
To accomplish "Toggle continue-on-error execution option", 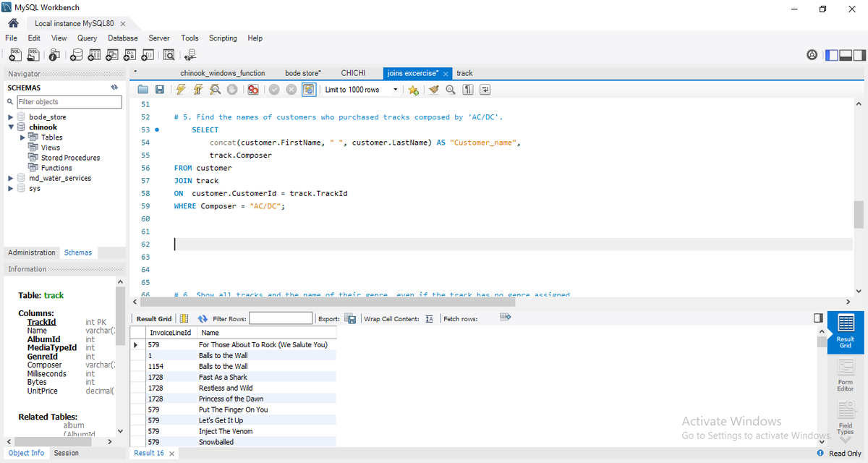I will pos(252,90).
